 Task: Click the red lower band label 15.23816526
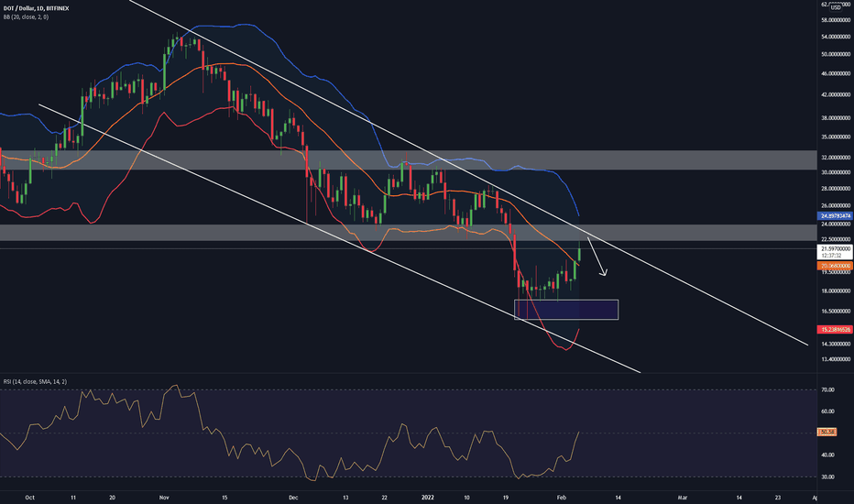[x=835, y=330]
